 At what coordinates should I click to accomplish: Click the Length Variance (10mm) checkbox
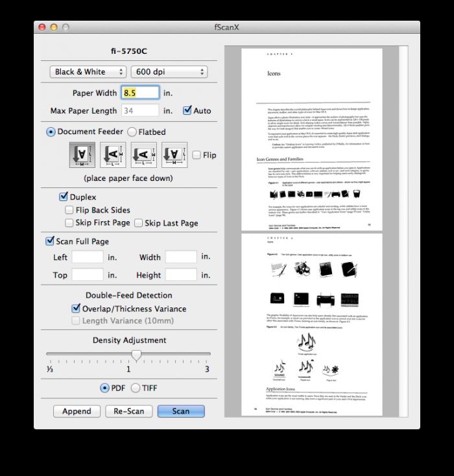pyautogui.click(x=76, y=320)
